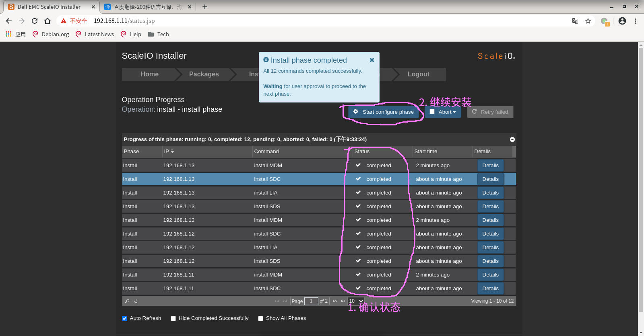
Task: Go to the Home step
Action: coord(149,74)
